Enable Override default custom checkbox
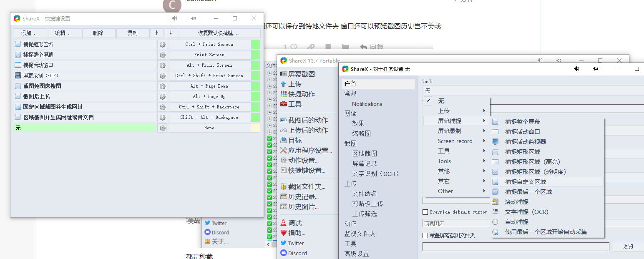This screenshot has width=644, height=259. (425, 212)
